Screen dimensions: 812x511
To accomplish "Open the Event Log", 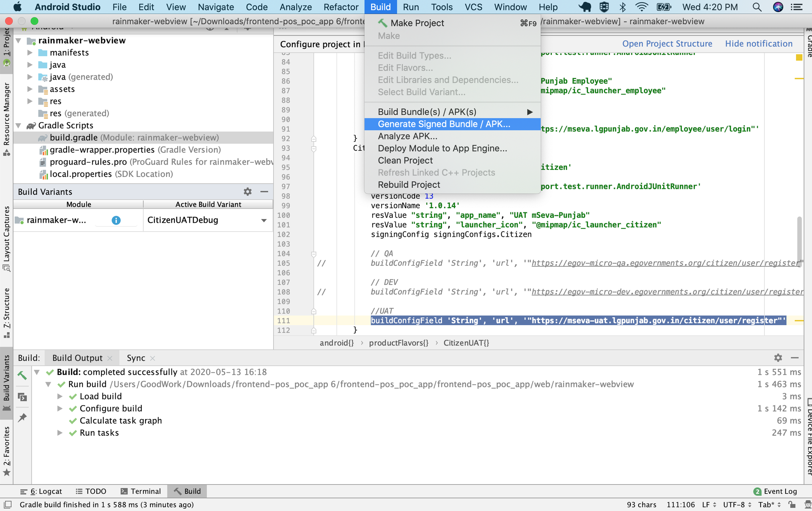I will pyautogui.click(x=775, y=491).
